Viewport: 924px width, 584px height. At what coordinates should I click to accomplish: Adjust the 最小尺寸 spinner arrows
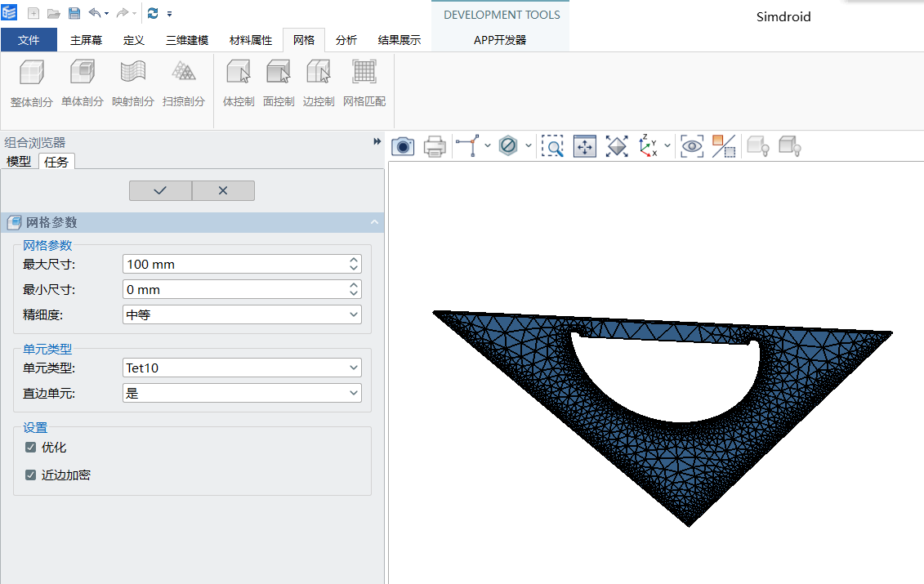[x=354, y=289]
